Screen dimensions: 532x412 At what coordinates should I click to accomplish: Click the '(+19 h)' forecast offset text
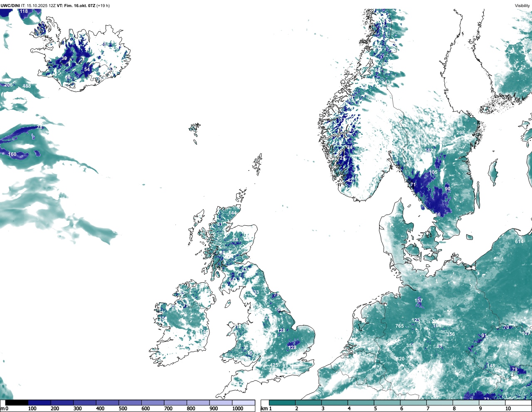103,6
